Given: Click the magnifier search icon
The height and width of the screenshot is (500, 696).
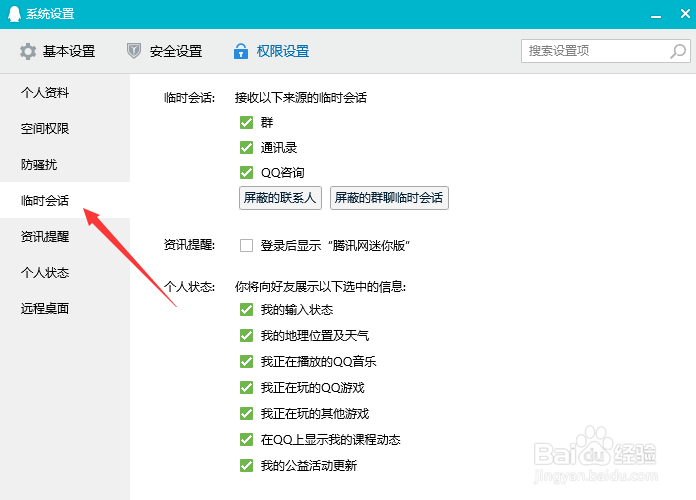Looking at the screenshot, I should tap(678, 51).
